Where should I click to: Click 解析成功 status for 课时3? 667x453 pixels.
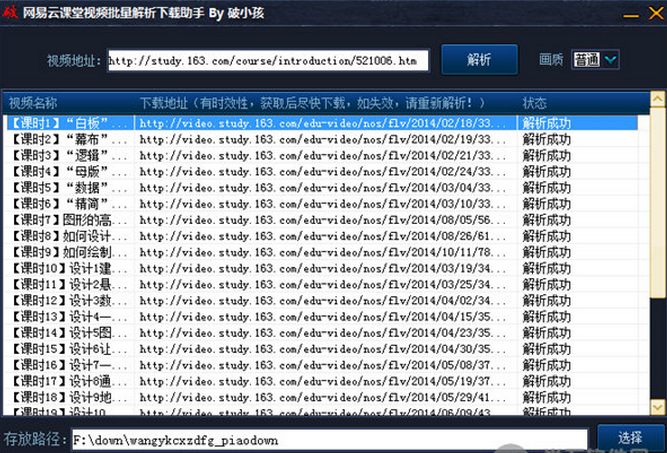pos(545,156)
